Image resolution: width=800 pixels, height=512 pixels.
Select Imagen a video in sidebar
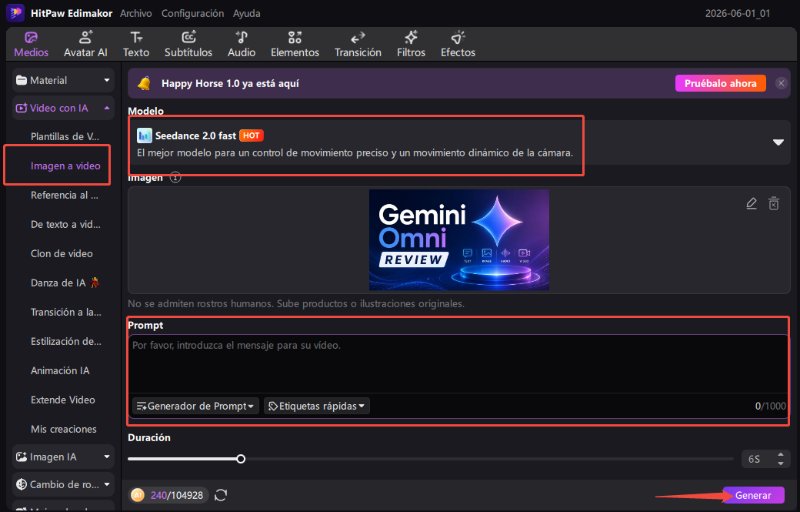tap(65, 166)
